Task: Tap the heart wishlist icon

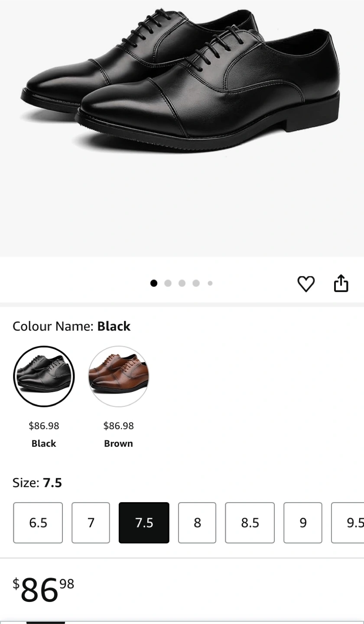Action: [x=306, y=284]
